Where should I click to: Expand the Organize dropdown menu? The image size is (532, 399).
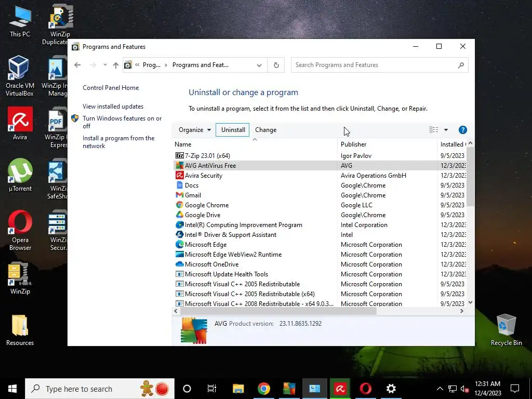[x=195, y=129]
